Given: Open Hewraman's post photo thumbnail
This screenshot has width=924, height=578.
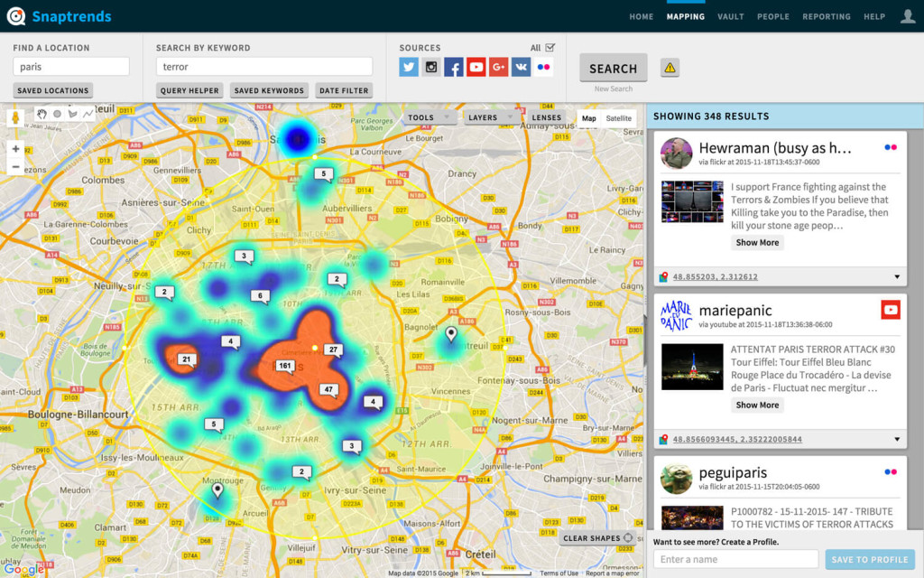Looking at the screenshot, I should point(692,201).
